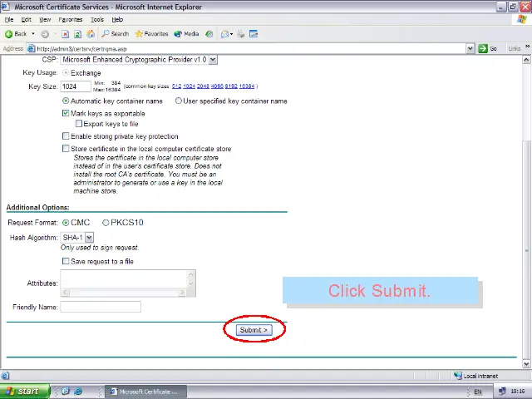Open the Favorites toolbar button
The height and width of the screenshot is (399, 532).
pyautogui.click(x=151, y=34)
